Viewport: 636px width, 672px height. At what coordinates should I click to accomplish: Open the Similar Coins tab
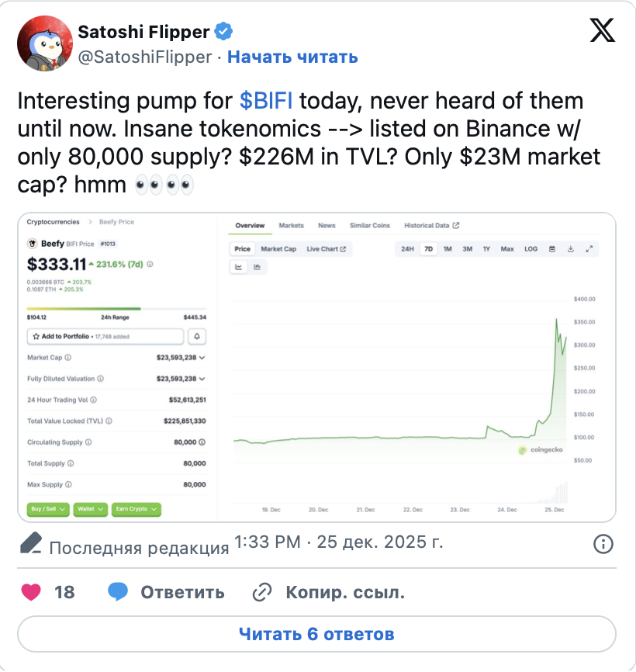tap(370, 226)
